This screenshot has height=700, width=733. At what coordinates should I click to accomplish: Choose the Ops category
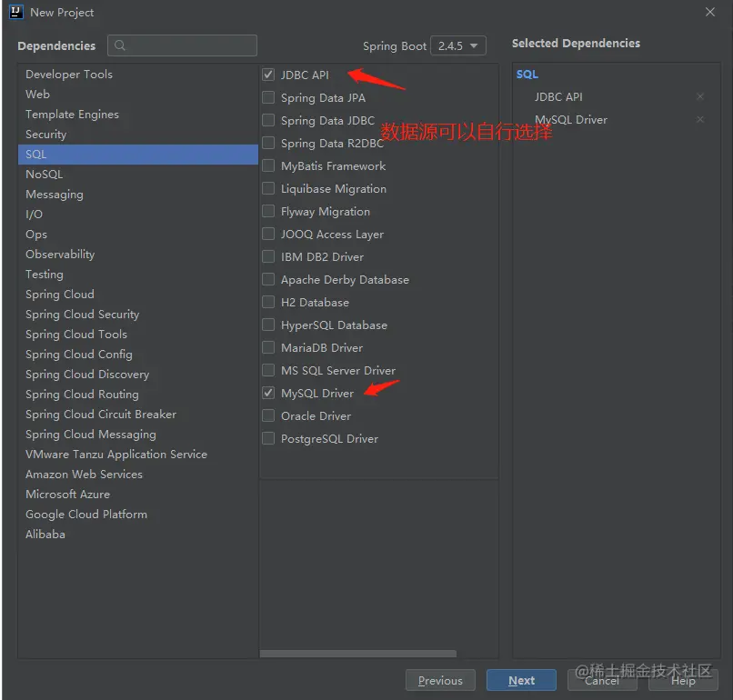138,235
